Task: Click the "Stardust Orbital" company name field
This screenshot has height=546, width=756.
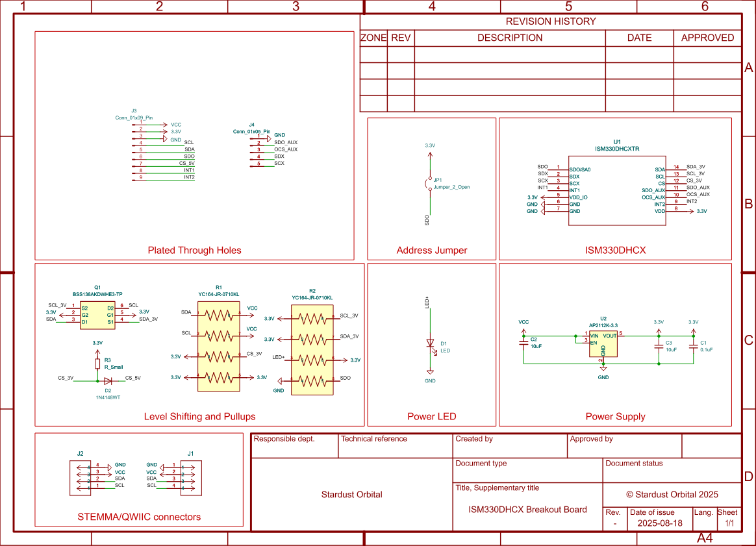Action: [x=351, y=494]
